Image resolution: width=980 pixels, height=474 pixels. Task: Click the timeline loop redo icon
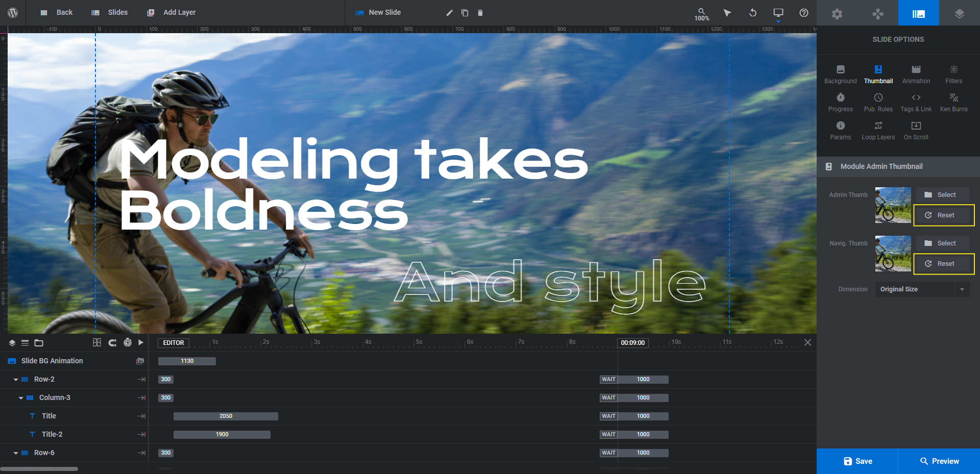tap(112, 343)
